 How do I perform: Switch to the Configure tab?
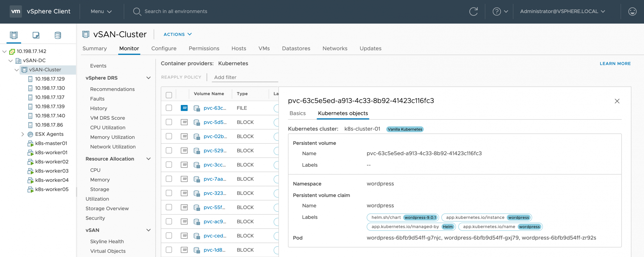click(x=164, y=49)
